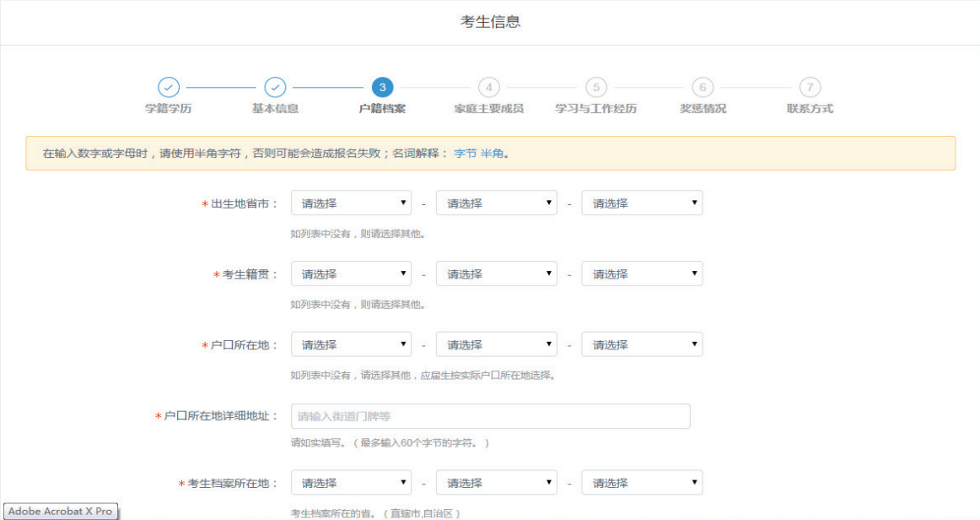Click the step 6 circle for 奖惩情况

click(704, 87)
